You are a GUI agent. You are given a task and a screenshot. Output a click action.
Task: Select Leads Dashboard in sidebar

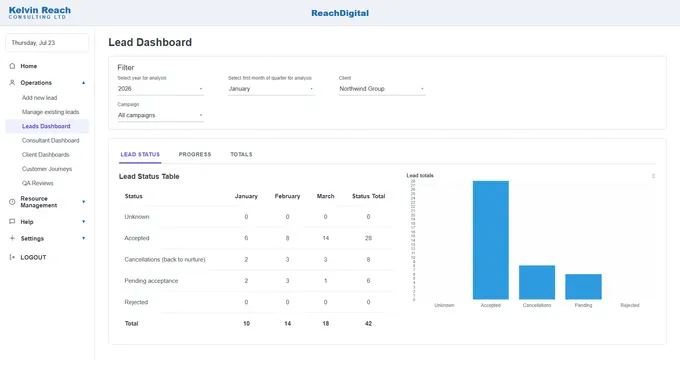point(46,126)
